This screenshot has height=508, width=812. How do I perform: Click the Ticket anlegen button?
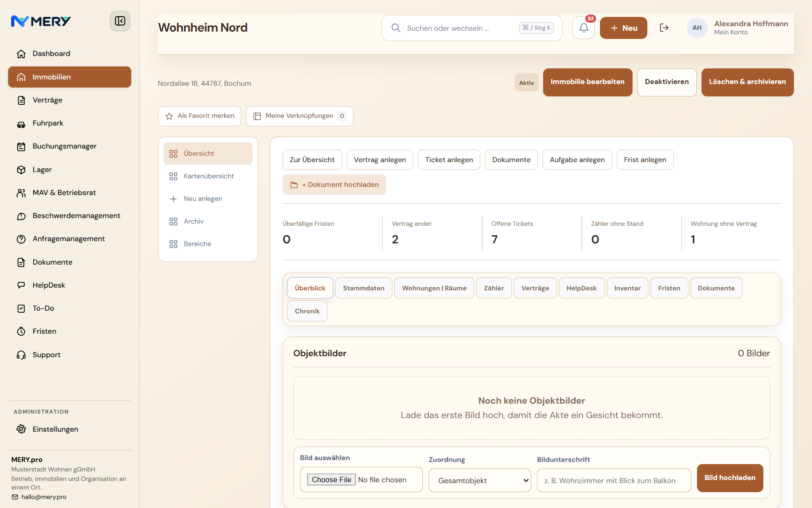[x=449, y=160]
